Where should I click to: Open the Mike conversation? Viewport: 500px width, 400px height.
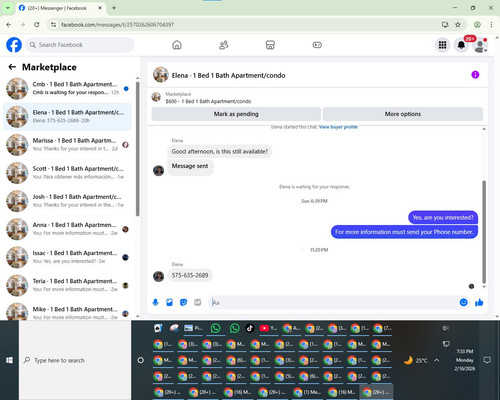68,311
